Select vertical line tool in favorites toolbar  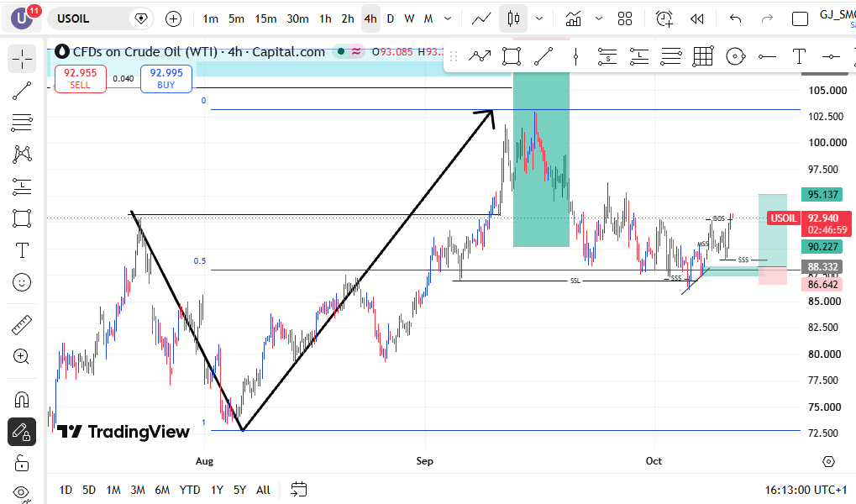click(575, 56)
